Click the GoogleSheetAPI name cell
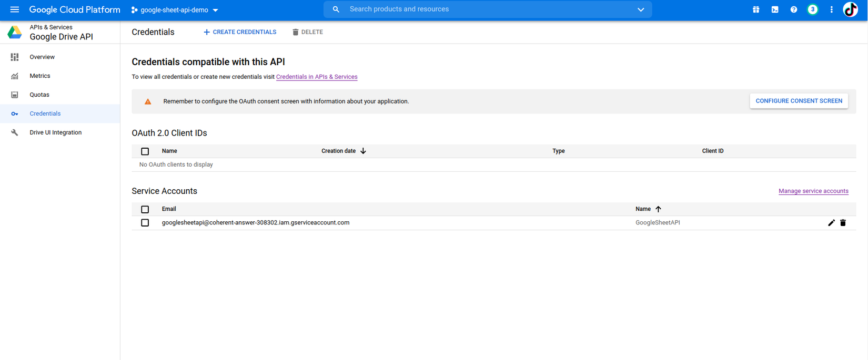The image size is (868, 360). coord(658,223)
